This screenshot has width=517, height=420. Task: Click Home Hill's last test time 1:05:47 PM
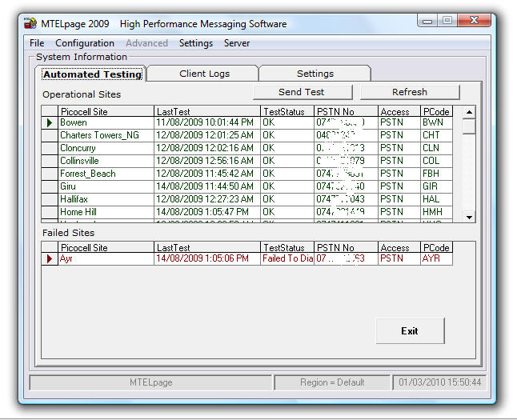[x=207, y=213]
